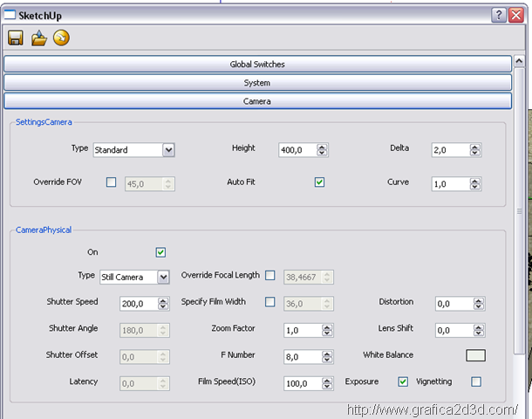Toggle the Auto Fit checkbox
532x419 pixels.
(319, 182)
